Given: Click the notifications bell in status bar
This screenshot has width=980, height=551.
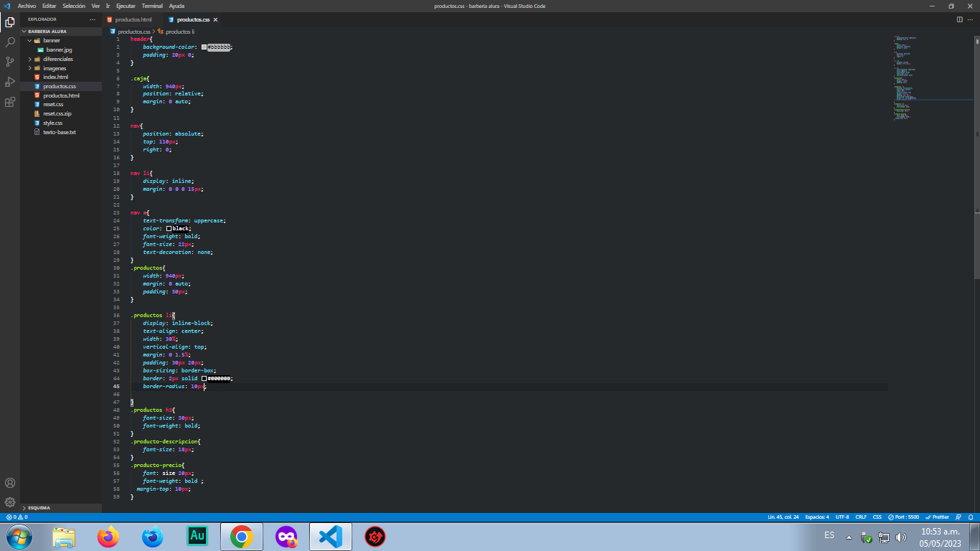Looking at the screenshot, I should (x=971, y=517).
